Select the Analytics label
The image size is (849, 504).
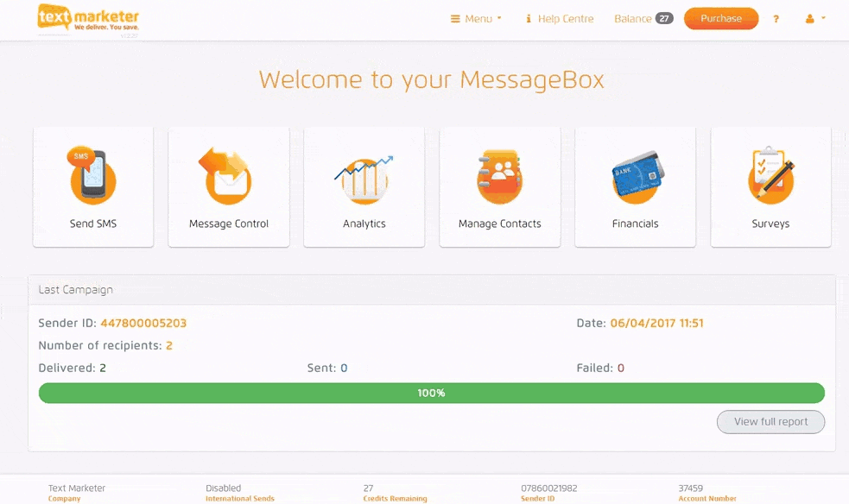coord(364,224)
